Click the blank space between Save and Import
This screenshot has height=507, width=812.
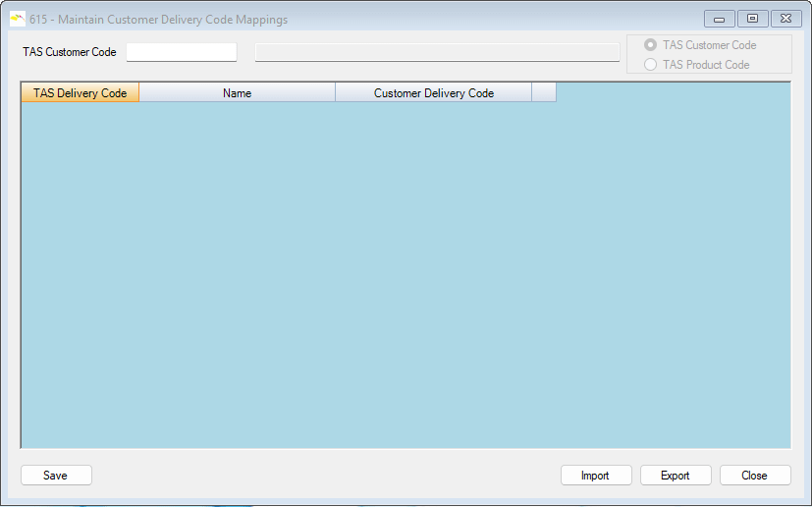point(324,476)
